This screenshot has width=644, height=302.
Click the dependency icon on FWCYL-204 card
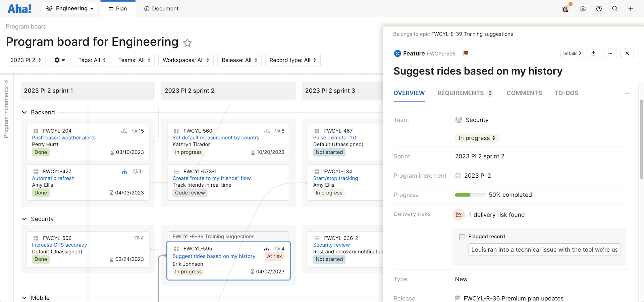(124, 131)
